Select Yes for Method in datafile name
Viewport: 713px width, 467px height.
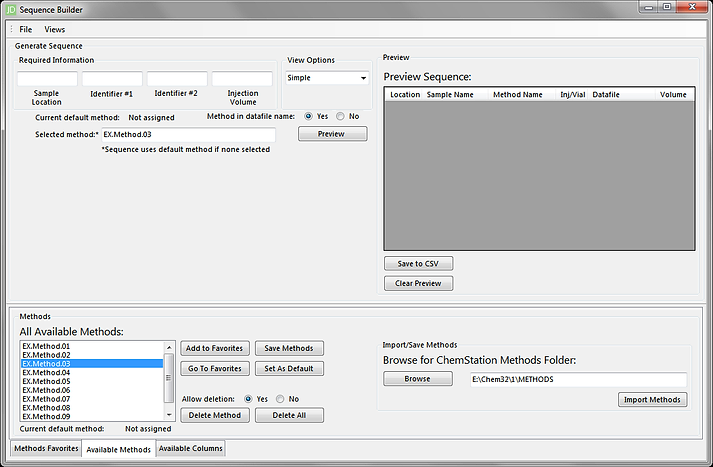308,116
